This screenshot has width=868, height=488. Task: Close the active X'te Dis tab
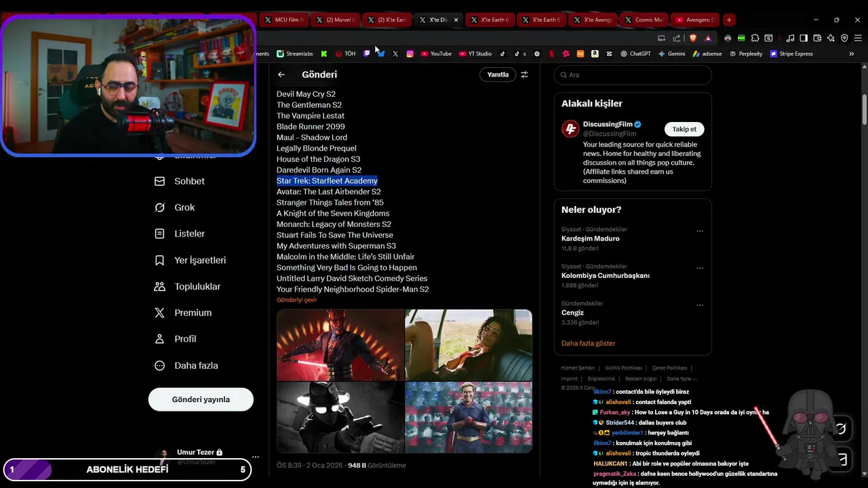coord(456,20)
